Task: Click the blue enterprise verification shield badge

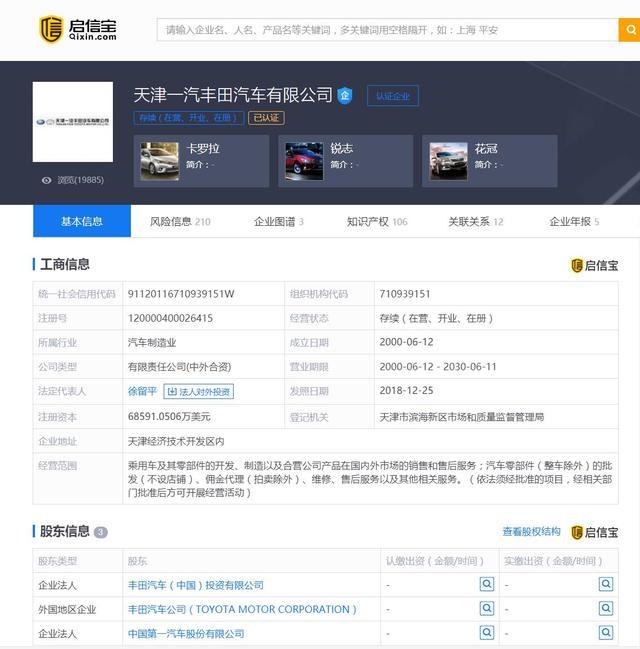Action: pyautogui.click(x=344, y=96)
